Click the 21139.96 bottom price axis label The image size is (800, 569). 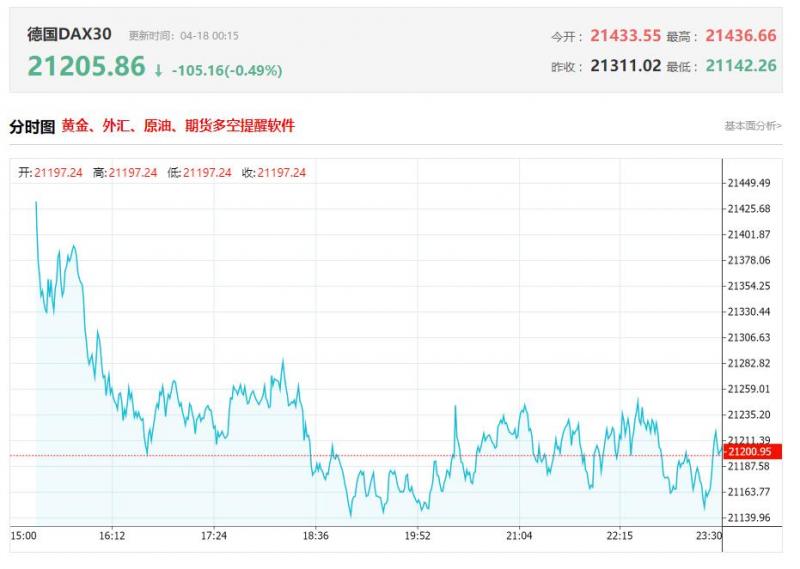tap(750, 517)
